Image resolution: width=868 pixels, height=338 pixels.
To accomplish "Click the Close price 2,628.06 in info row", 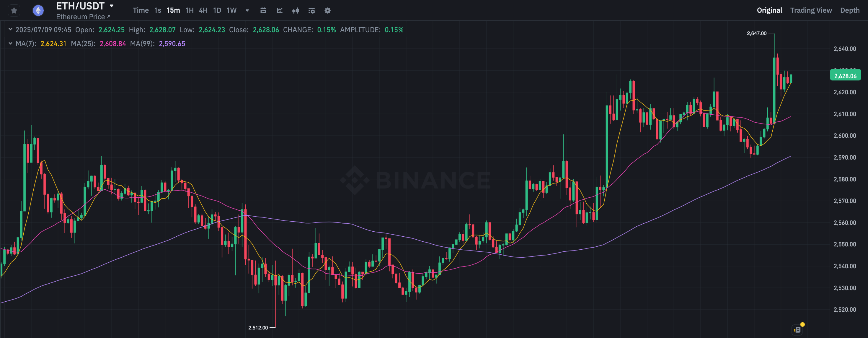I will [266, 30].
